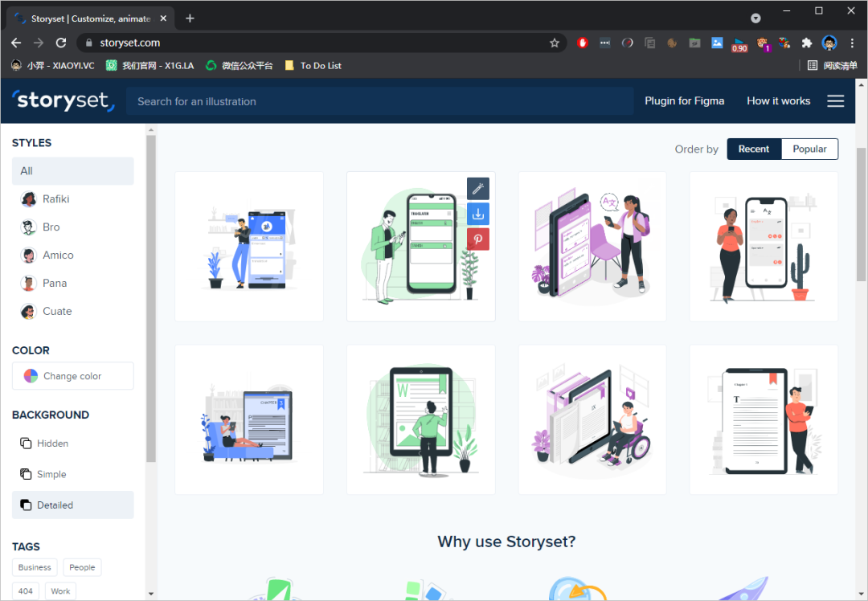Bookmark page with star icon
Image resolution: width=868 pixels, height=601 pixels.
(x=554, y=43)
